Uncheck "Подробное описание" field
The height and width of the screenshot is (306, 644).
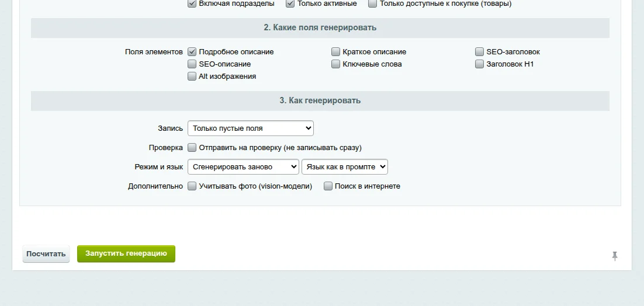(192, 52)
